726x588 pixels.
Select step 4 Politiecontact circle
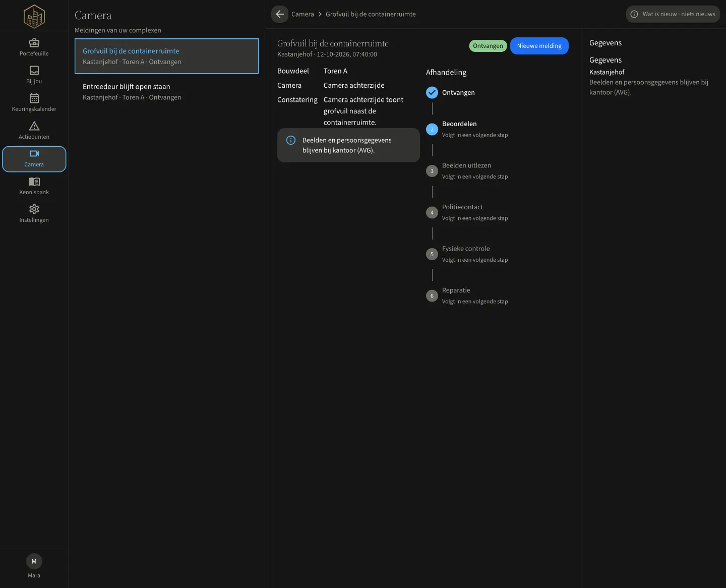coord(432,213)
